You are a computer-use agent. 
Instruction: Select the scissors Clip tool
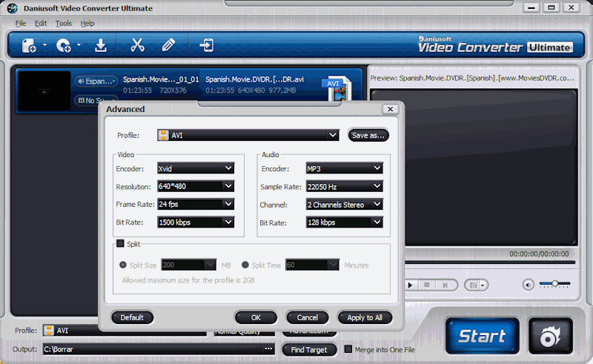[138, 45]
